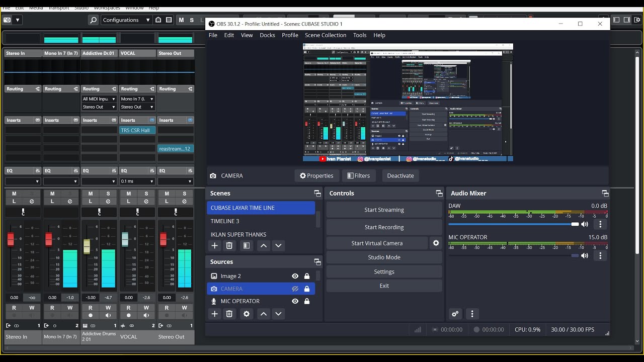Click Start Virtual Camera button
The width and height of the screenshot is (644, 362).
click(x=377, y=243)
